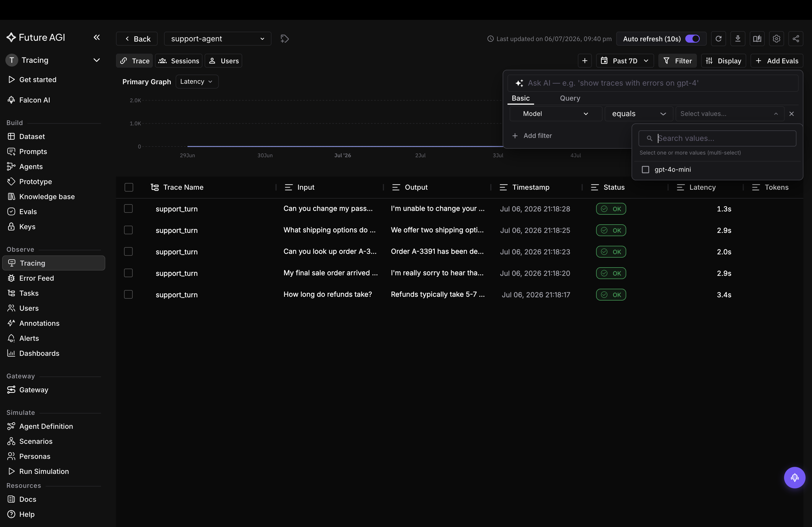Open Tracing in the Observe section
Screen dimensions: 812x527
53,263
